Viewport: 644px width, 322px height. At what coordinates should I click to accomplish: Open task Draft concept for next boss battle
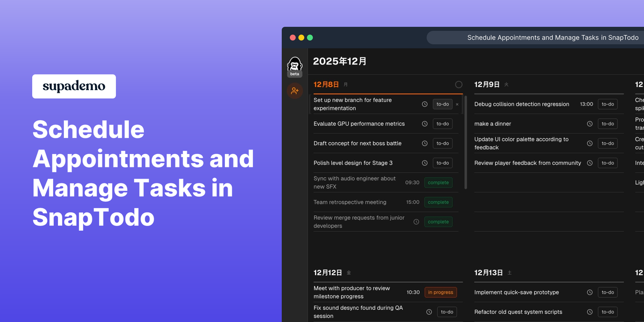coord(357,143)
